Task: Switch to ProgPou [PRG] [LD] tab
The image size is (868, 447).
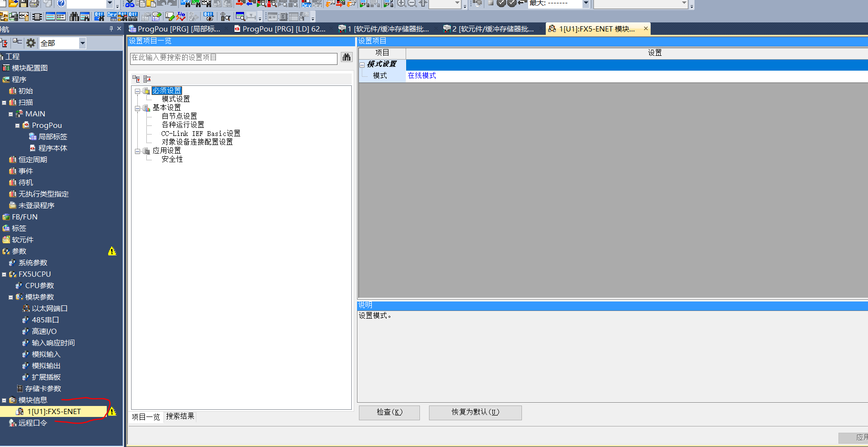Action: tap(280, 29)
